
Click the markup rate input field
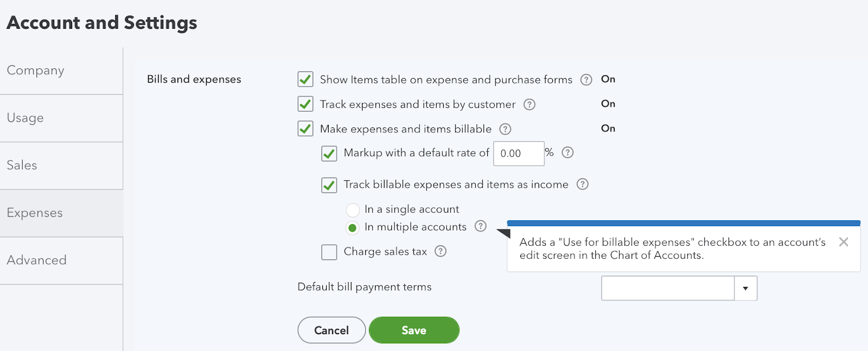(518, 153)
